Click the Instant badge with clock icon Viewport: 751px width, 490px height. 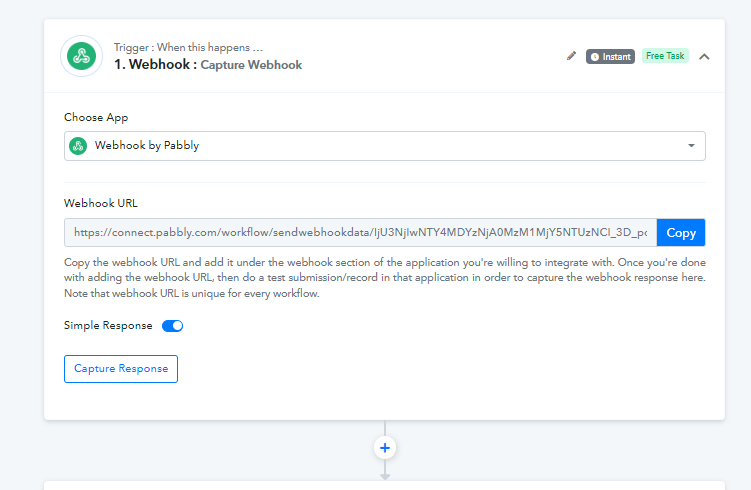click(610, 57)
